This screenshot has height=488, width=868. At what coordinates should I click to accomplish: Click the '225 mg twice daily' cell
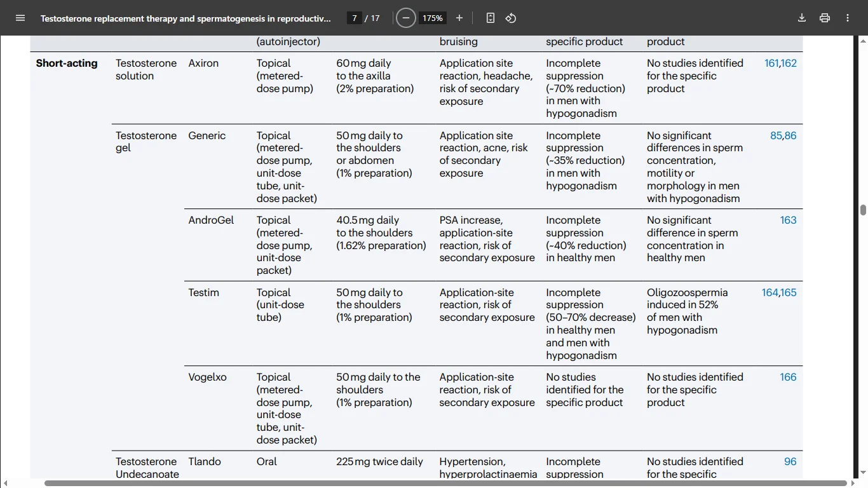pos(379,461)
